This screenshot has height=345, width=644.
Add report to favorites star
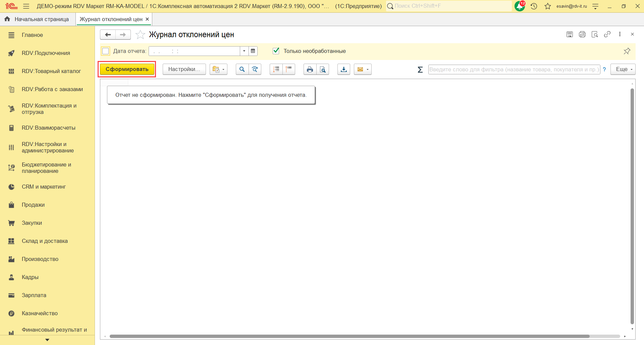[140, 35]
